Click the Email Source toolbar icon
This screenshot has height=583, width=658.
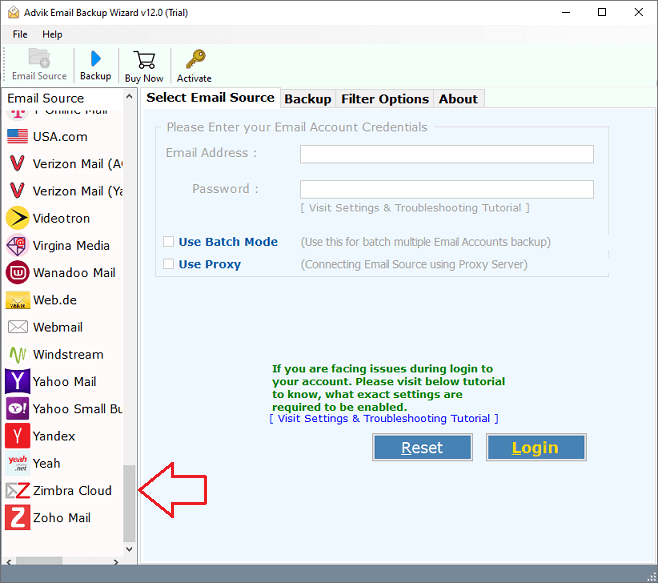tap(39, 58)
